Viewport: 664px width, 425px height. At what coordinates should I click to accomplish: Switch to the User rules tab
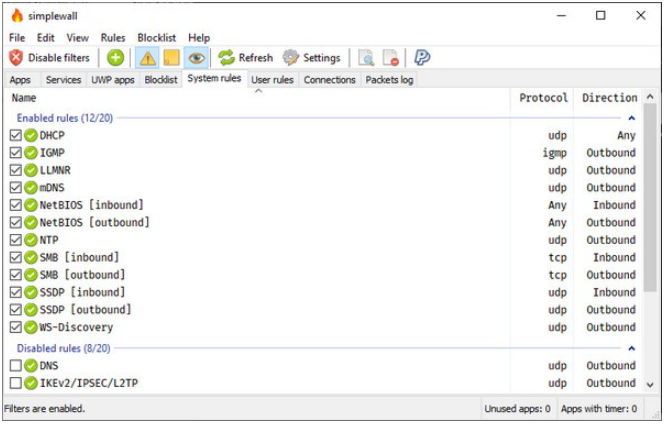(x=272, y=80)
